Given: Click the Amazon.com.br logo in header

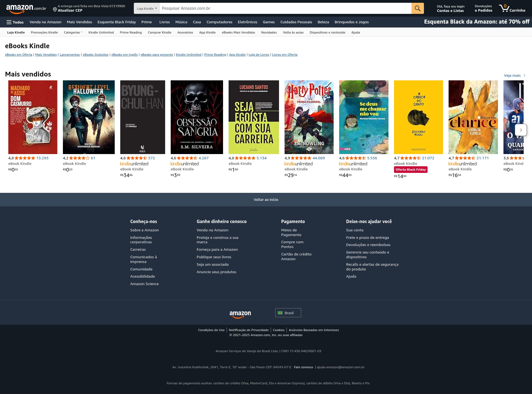Looking at the screenshot, I should (26, 9).
